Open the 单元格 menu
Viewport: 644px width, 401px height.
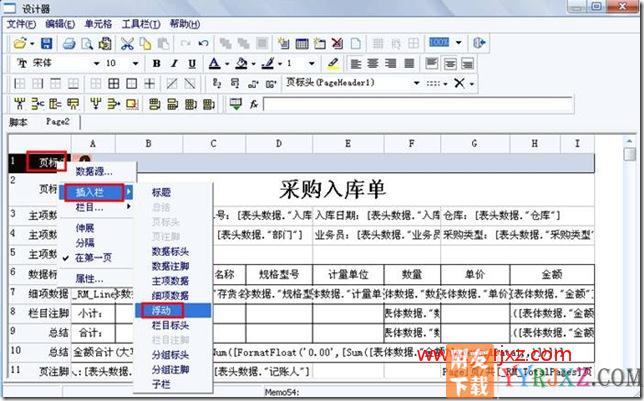[x=98, y=24]
